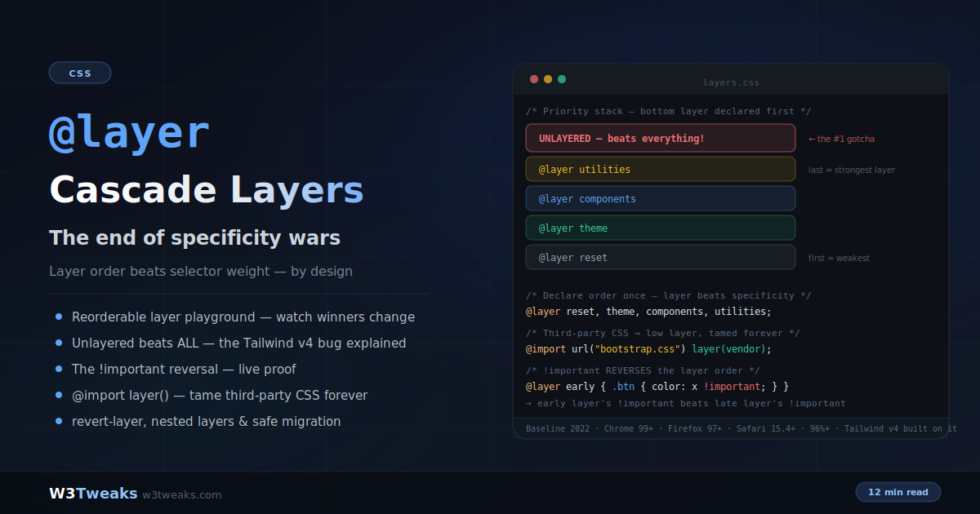980x514 pixels.
Task: Click the 12 min read badge
Action: point(898,492)
